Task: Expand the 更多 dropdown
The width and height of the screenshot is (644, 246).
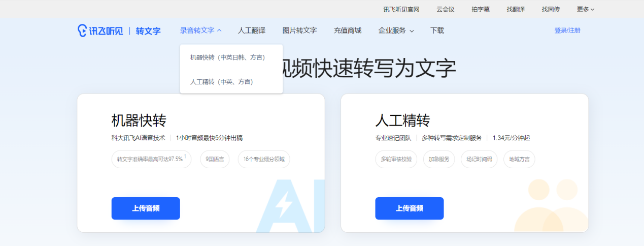Action: (x=586, y=9)
